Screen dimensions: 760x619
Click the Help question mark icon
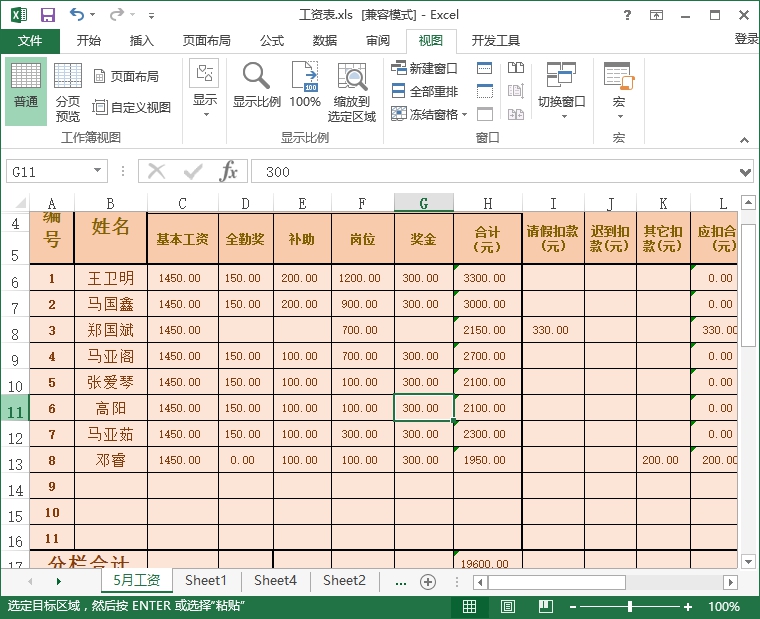point(627,15)
